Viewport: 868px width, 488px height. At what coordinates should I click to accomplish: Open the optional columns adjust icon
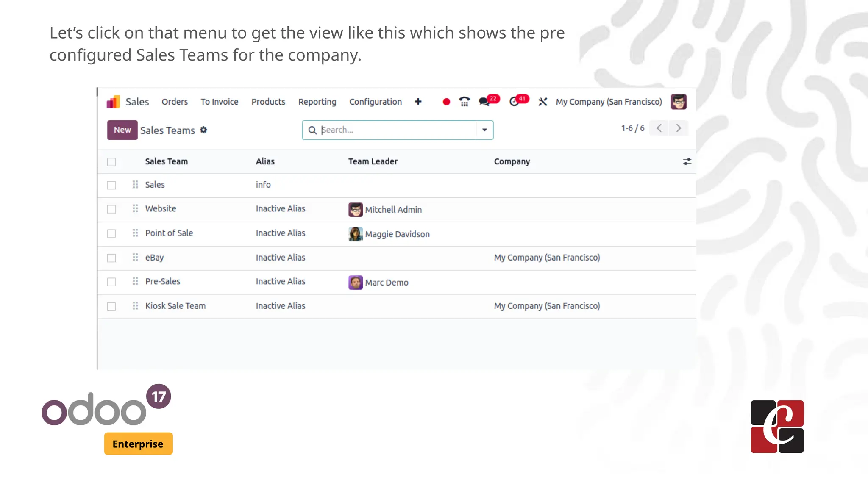click(687, 161)
